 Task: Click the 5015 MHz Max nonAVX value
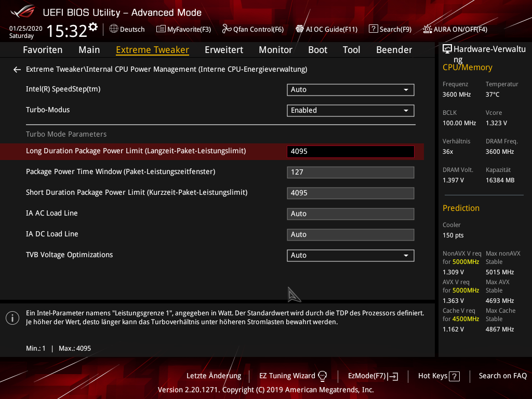[500, 272]
